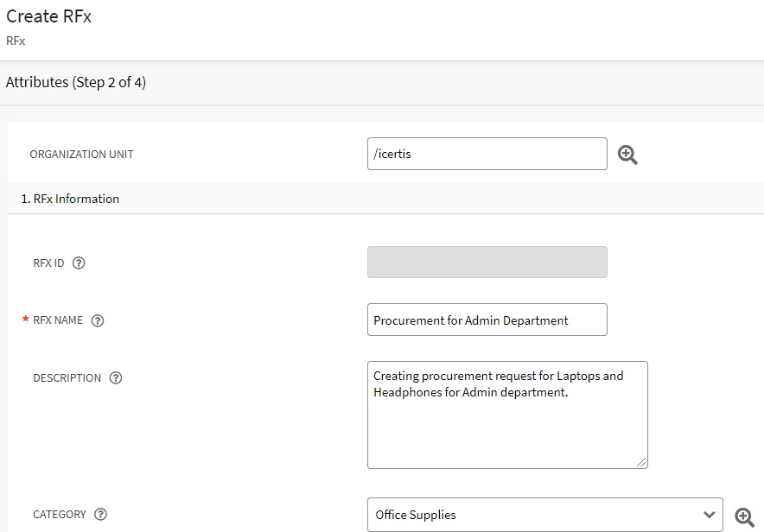Click the CATEGORY field label
This screenshot has width=764, height=532.
(60, 515)
